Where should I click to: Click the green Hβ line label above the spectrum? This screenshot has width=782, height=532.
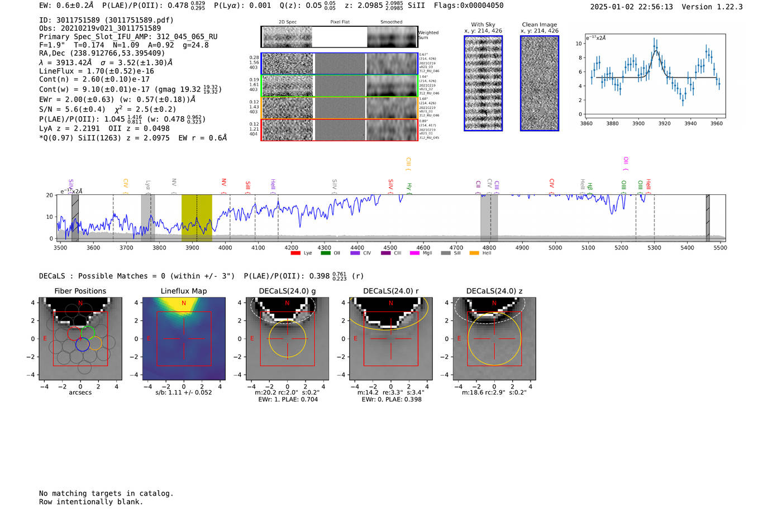(x=590, y=188)
